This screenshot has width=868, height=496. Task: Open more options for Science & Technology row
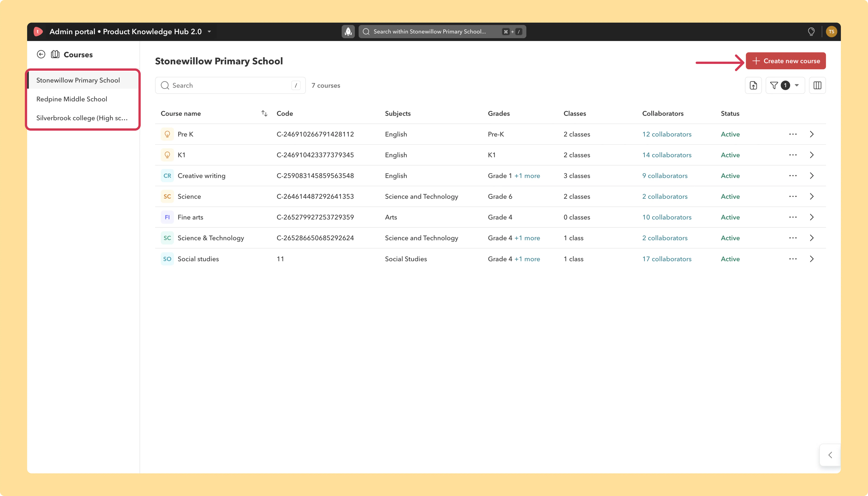tap(793, 238)
